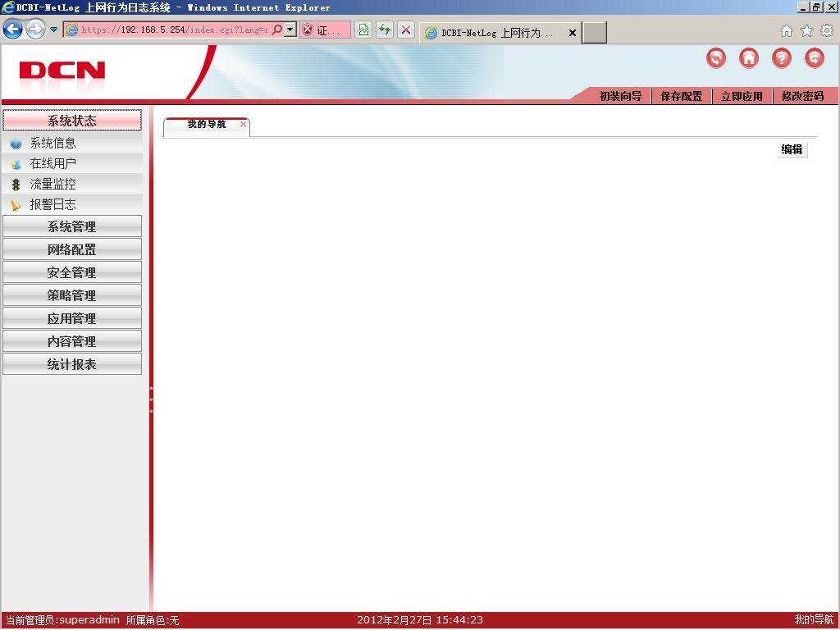The height and width of the screenshot is (630, 840).
Task: Click 所属角色:无 in the status bar
Action: tap(153, 620)
